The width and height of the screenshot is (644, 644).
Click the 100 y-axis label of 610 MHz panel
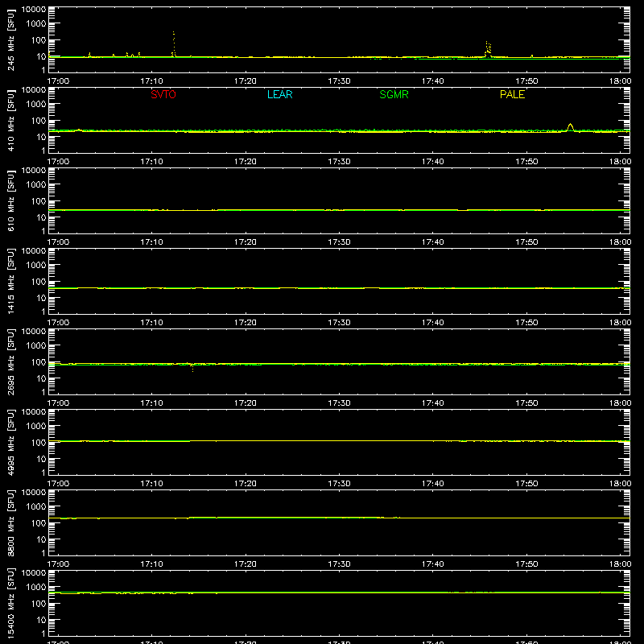coord(39,201)
